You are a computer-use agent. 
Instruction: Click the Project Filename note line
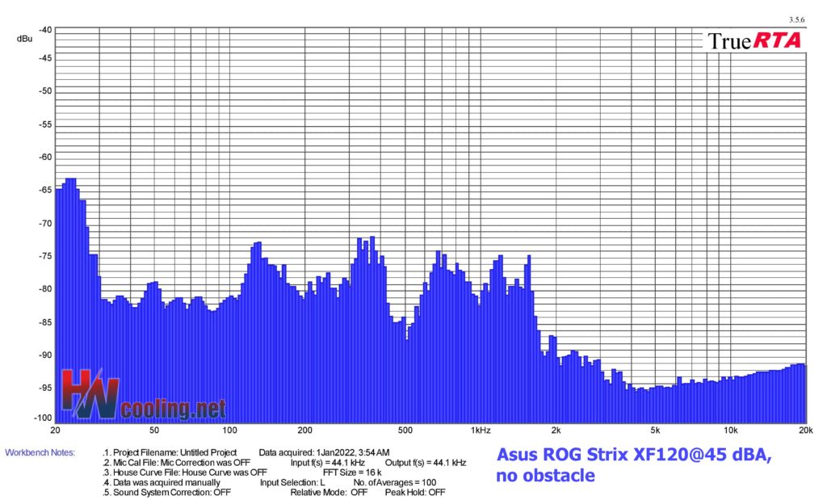coord(173,452)
